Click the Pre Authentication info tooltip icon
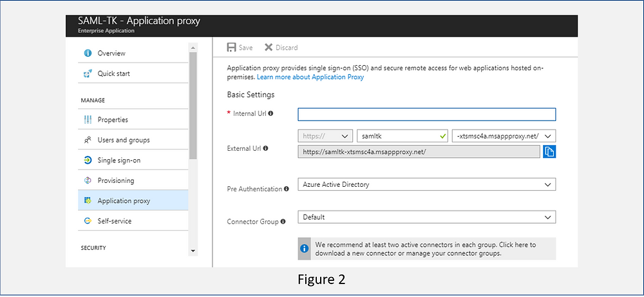This screenshot has height=297, width=644. [287, 189]
